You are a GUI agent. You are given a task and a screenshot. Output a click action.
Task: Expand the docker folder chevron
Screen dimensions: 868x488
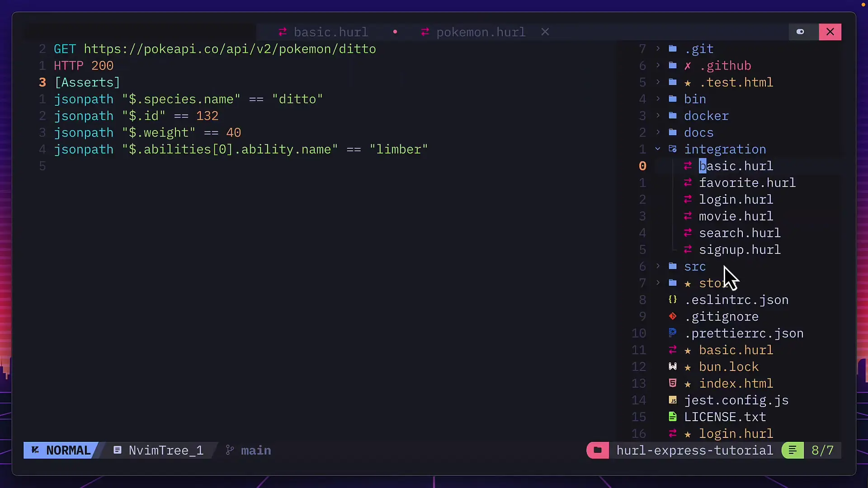pyautogui.click(x=658, y=116)
